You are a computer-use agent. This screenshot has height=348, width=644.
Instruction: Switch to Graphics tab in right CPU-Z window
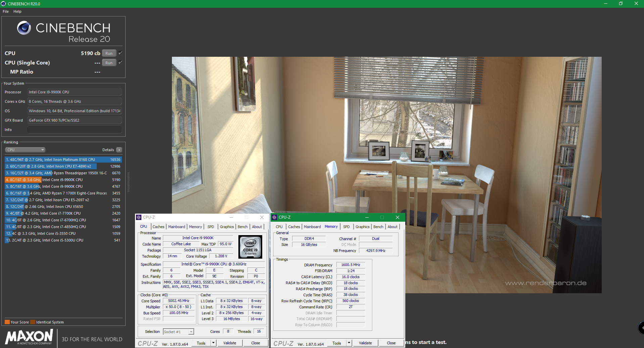[363, 227]
